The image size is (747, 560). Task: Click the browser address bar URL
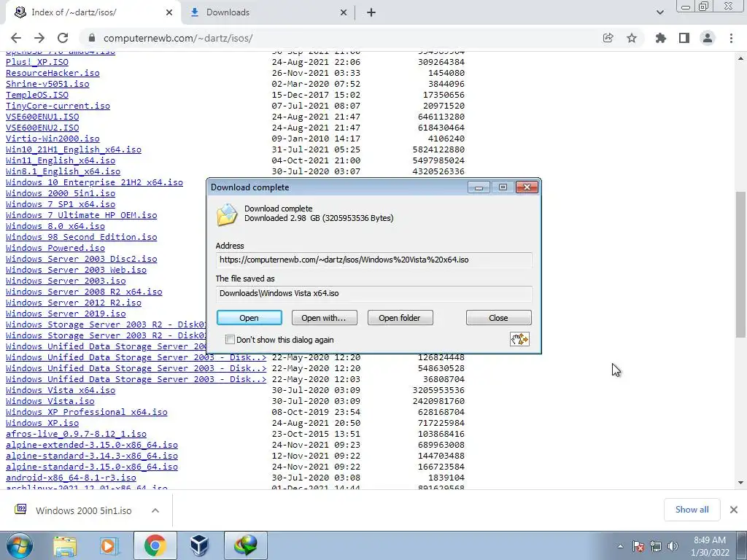[178, 38]
